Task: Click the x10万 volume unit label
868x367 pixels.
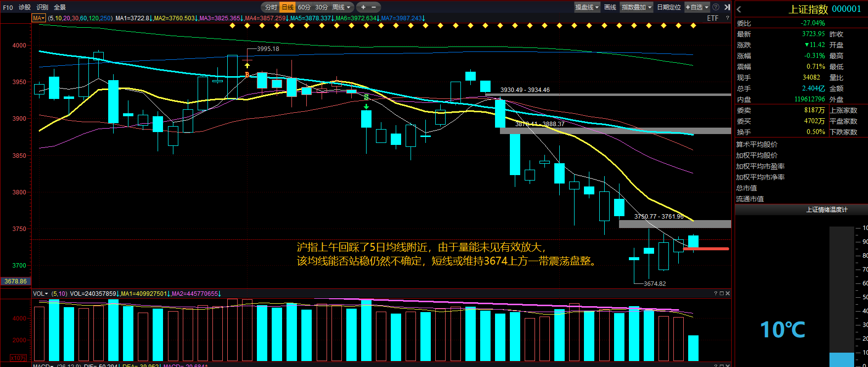Action: [x=18, y=358]
